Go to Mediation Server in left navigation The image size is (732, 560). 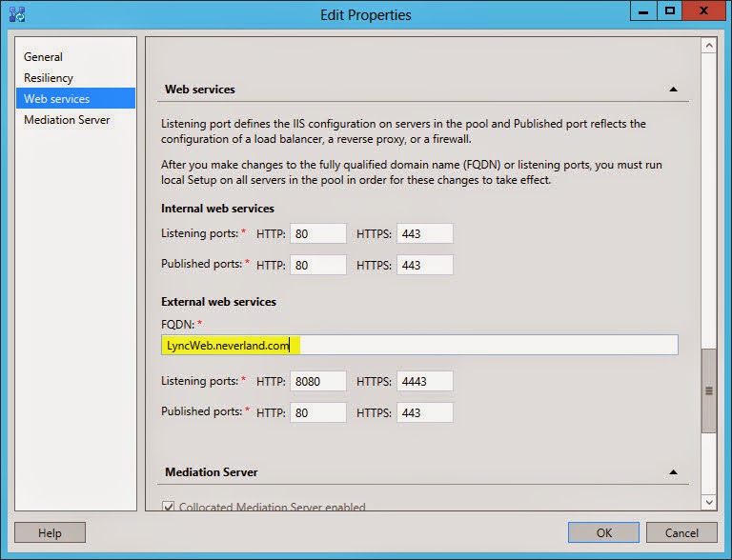(67, 120)
